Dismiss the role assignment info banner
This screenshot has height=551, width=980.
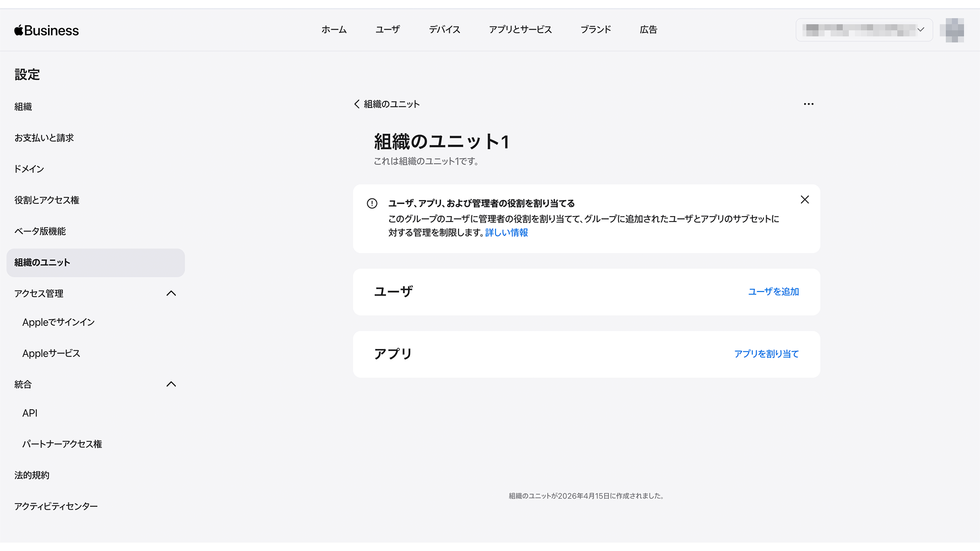804,199
